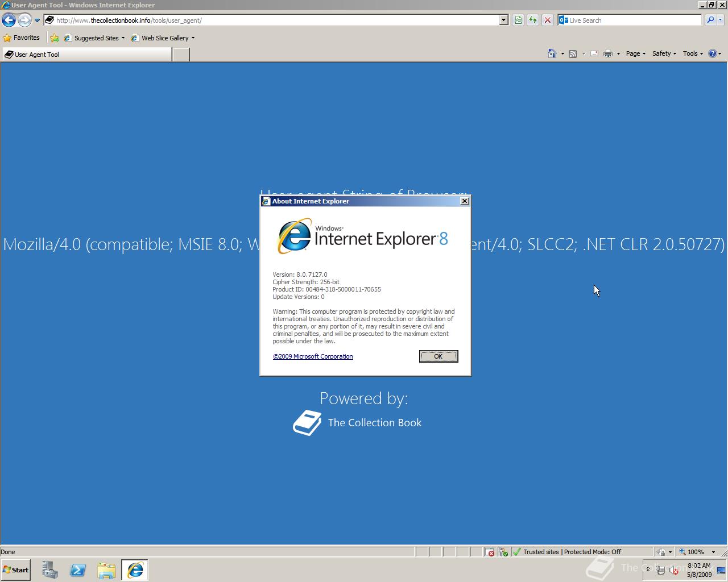Go to the Home page icon

tap(552, 53)
